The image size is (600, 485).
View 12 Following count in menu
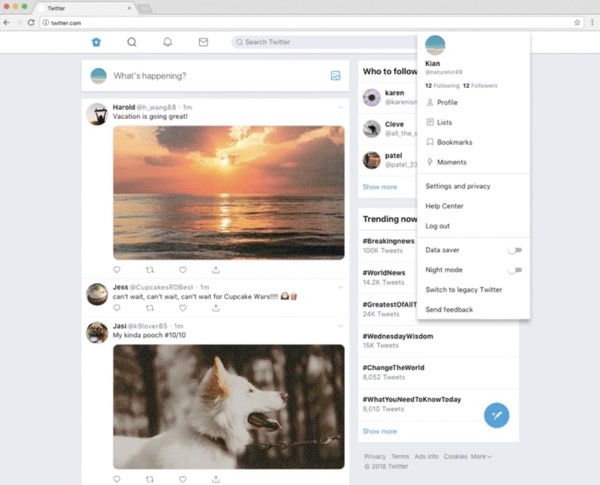[x=442, y=86]
